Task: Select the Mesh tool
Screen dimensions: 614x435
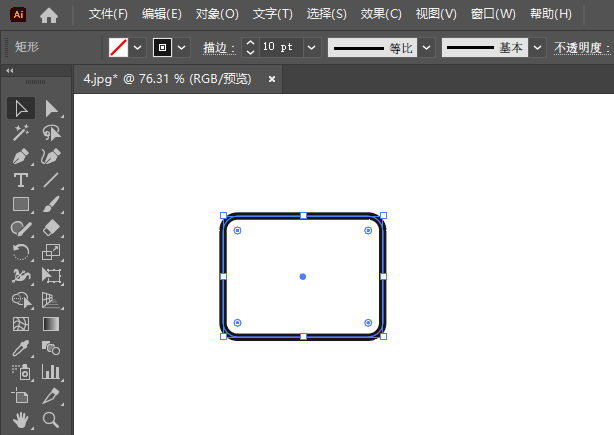Action: (21, 324)
